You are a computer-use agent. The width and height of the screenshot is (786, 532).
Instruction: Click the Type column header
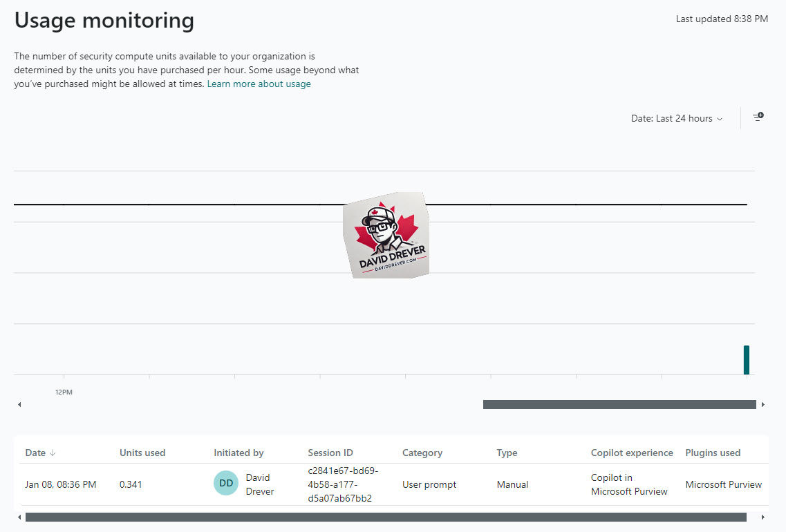pos(507,453)
